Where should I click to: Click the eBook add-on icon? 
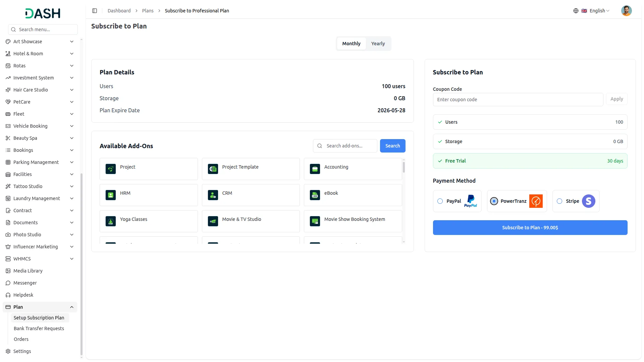click(x=315, y=195)
